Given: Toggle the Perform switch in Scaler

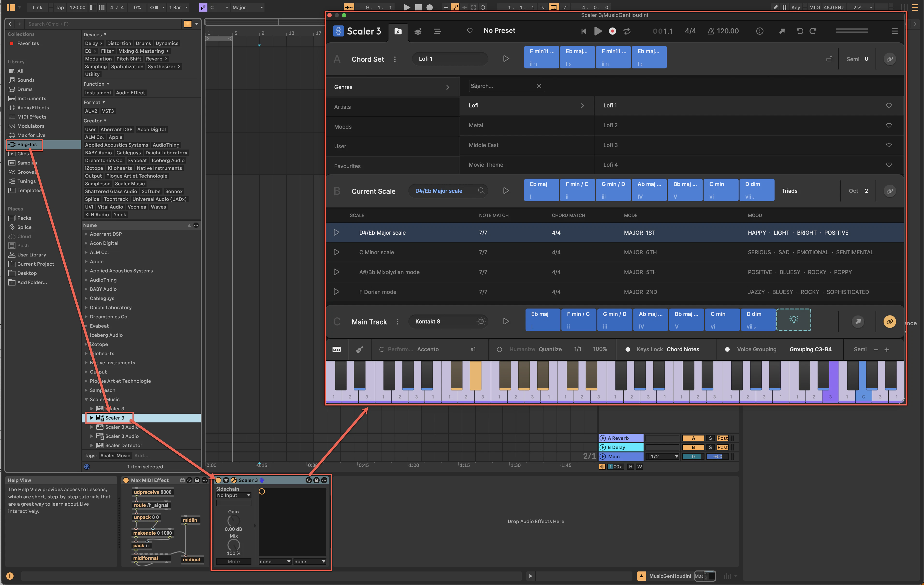Looking at the screenshot, I should click(x=381, y=350).
